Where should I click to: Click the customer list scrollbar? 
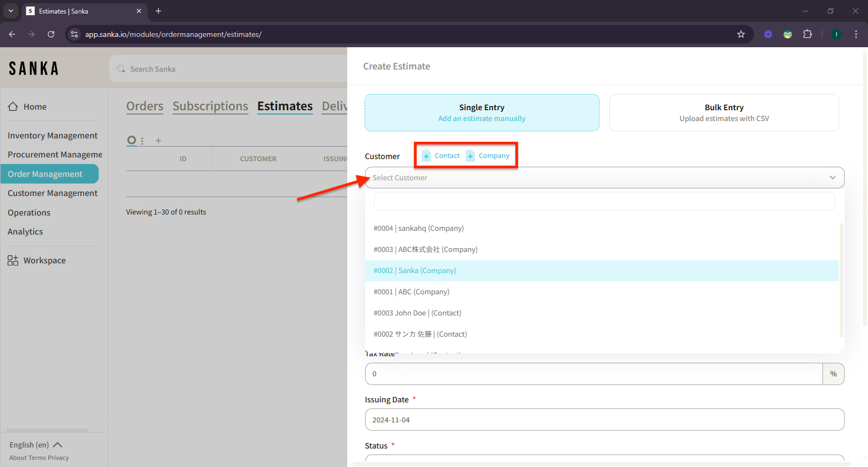841,280
